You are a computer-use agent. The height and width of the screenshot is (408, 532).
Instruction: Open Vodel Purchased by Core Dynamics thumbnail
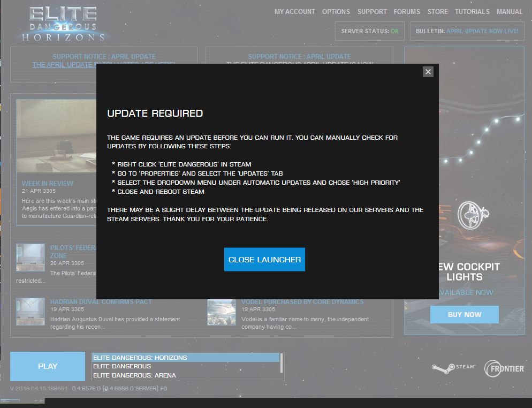pos(222,312)
